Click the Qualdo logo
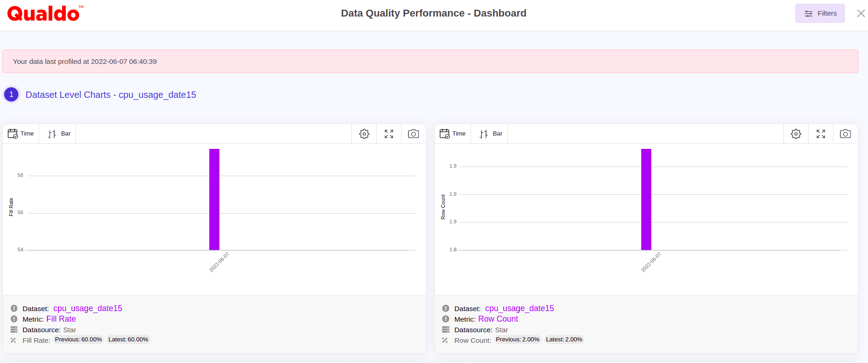The image size is (868, 363). [x=45, y=13]
